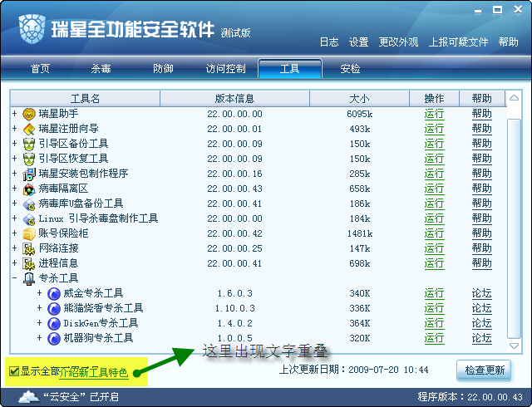Switch to the 访问控制 tab
Screen dimensions: 532x407
pyautogui.click(x=225, y=69)
